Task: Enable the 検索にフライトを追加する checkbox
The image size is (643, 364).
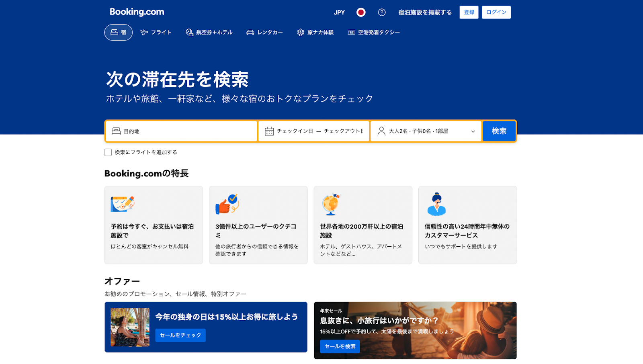Action: [x=108, y=152]
